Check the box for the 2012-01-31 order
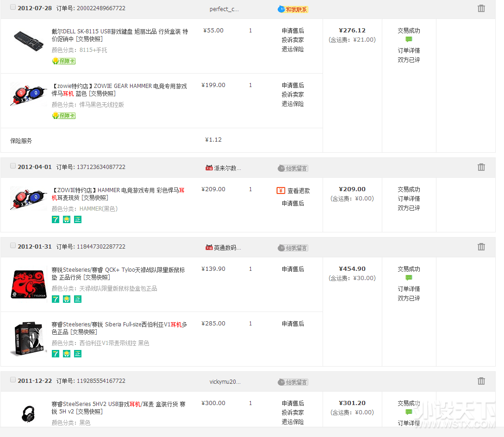The image size is (504, 437). (13, 246)
